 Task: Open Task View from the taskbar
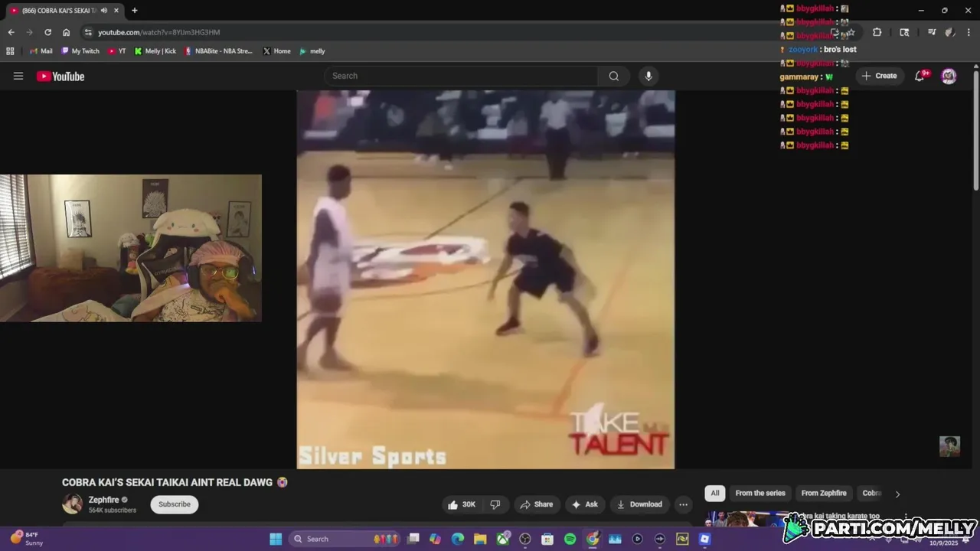pyautogui.click(x=413, y=539)
